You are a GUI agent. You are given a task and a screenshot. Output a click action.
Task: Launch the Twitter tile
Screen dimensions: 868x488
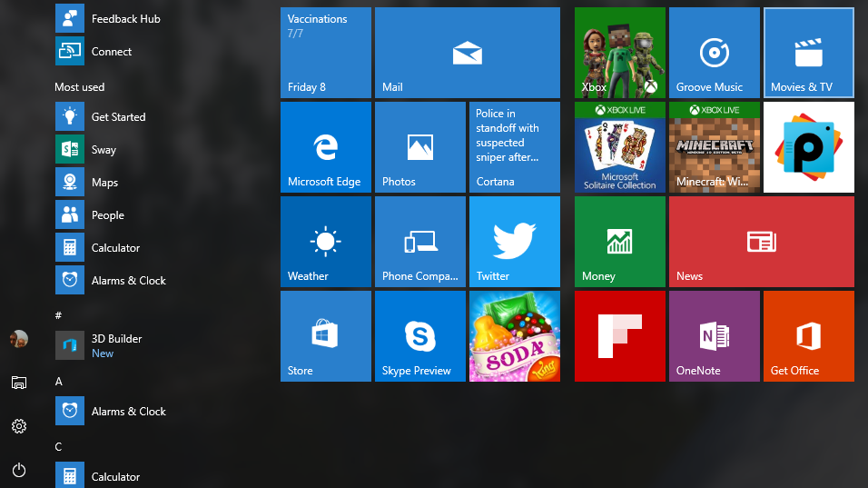(514, 241)
